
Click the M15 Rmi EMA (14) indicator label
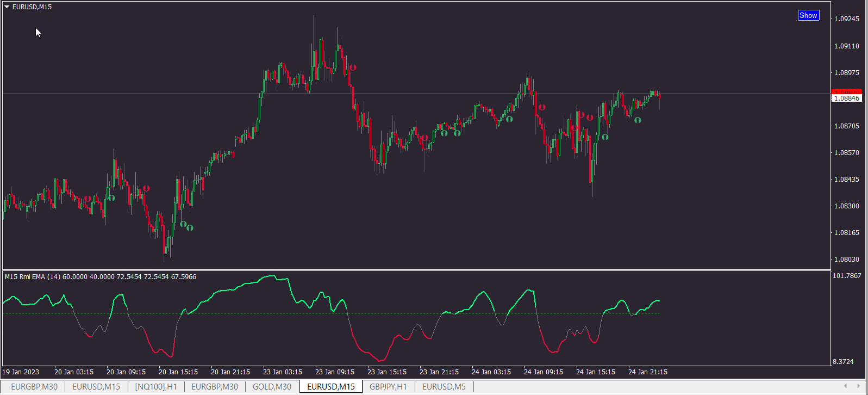[33, 277]
